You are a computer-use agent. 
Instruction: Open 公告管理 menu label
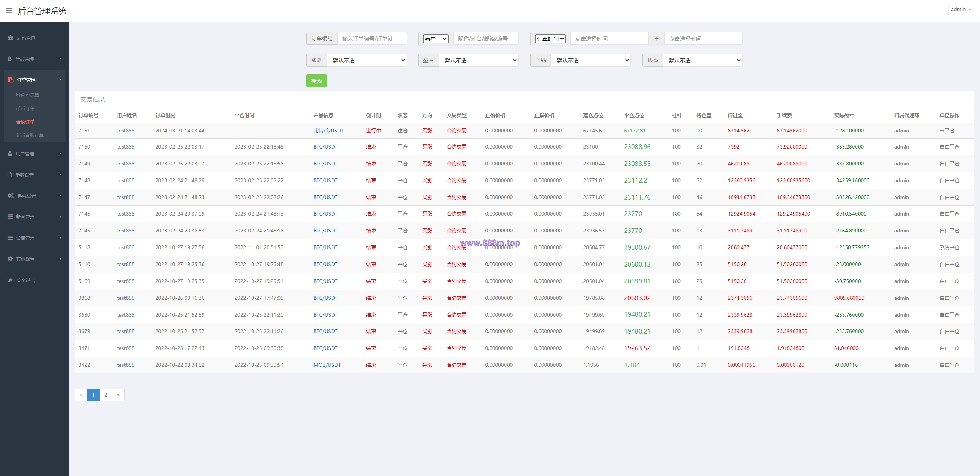25,238
